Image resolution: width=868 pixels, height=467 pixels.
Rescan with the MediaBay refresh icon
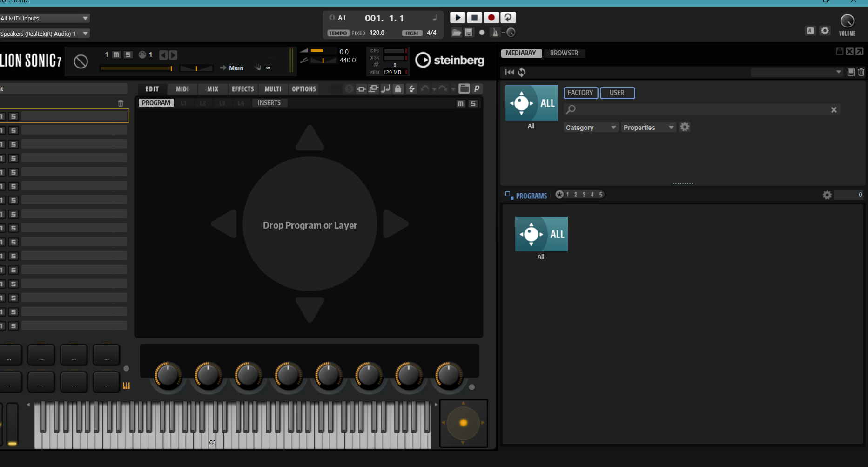[522, 72]
